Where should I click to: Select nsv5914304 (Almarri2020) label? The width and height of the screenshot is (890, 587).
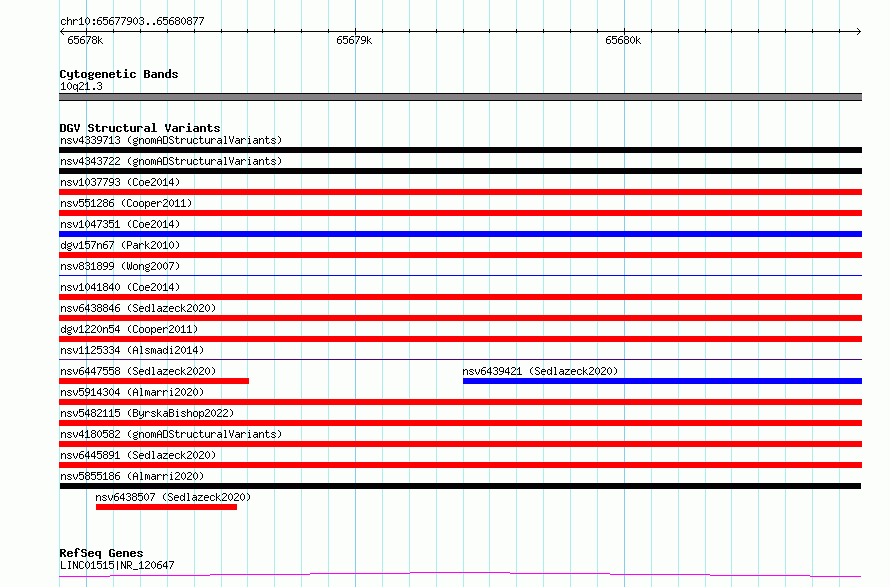[x=132, y=392]
